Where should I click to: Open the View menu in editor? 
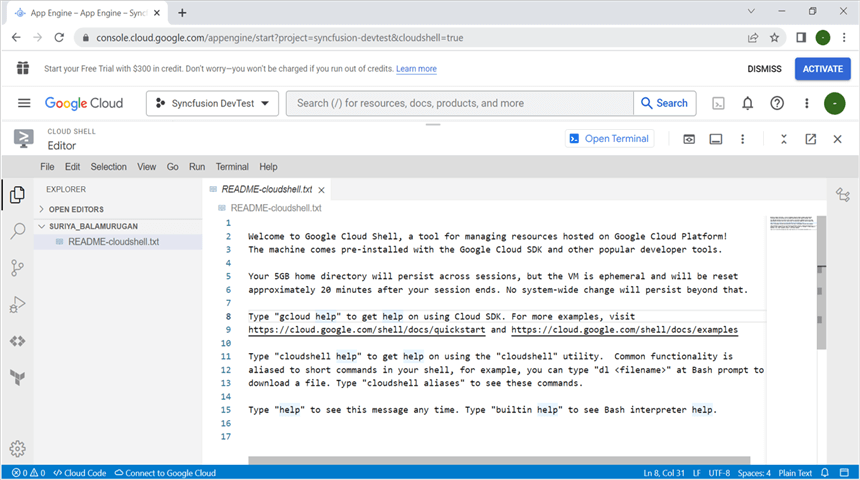(x=146, y=167)
